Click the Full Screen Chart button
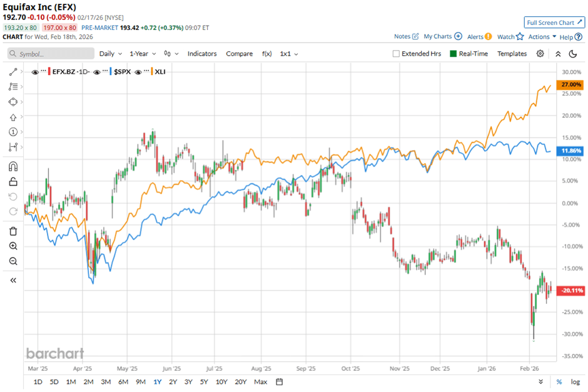 pyautogui.click(x=554, y=22)
